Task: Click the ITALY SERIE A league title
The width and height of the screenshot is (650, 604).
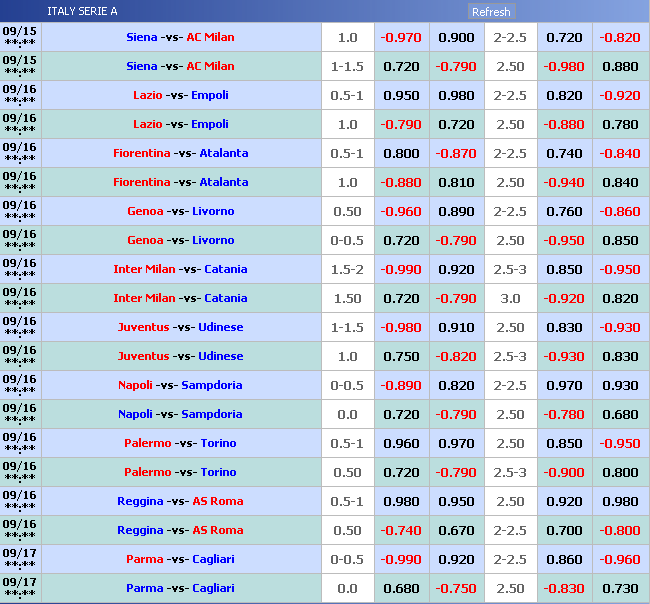Action: 82,12
